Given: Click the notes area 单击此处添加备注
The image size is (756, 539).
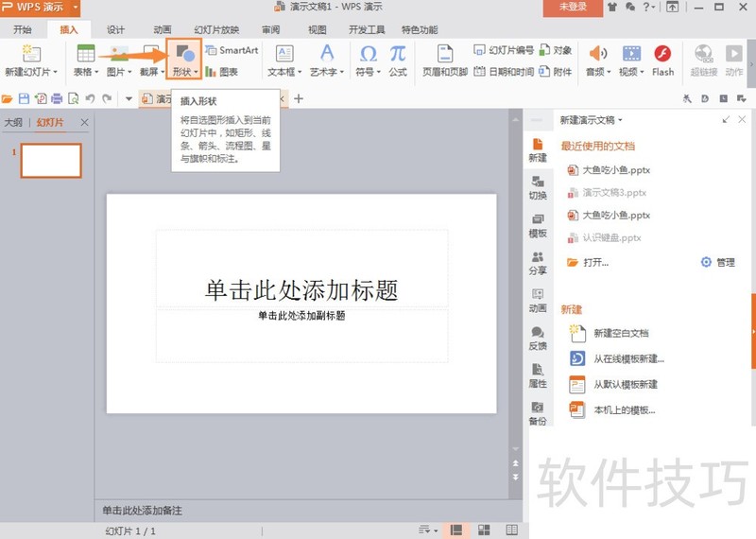Looking at the screenshot, I should pos(143,511).
